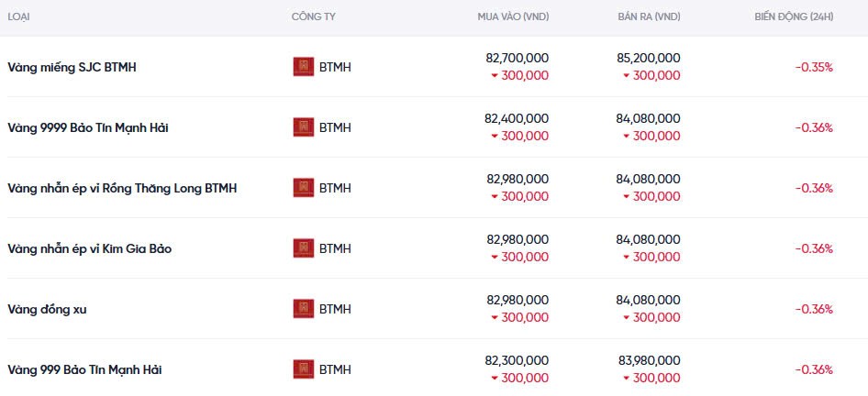
Task: Click red down arrow under 85,200,000 sell price
Action: (x=627, y=75)
